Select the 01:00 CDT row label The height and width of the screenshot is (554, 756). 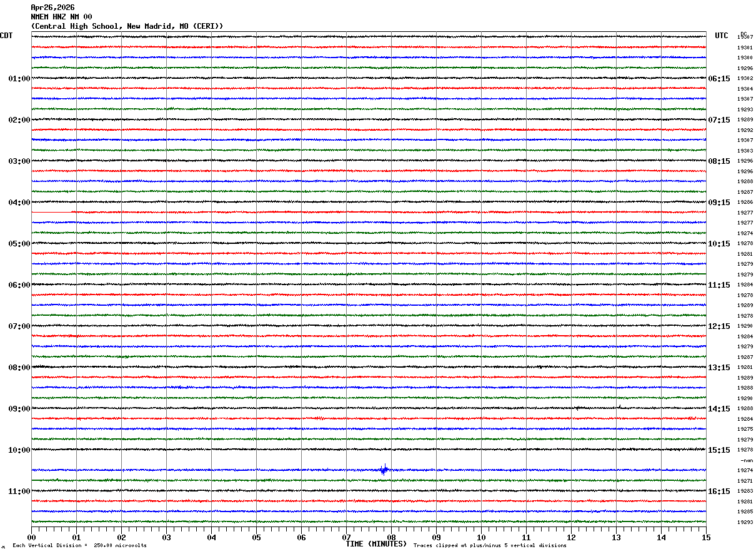tap(19, 79)
